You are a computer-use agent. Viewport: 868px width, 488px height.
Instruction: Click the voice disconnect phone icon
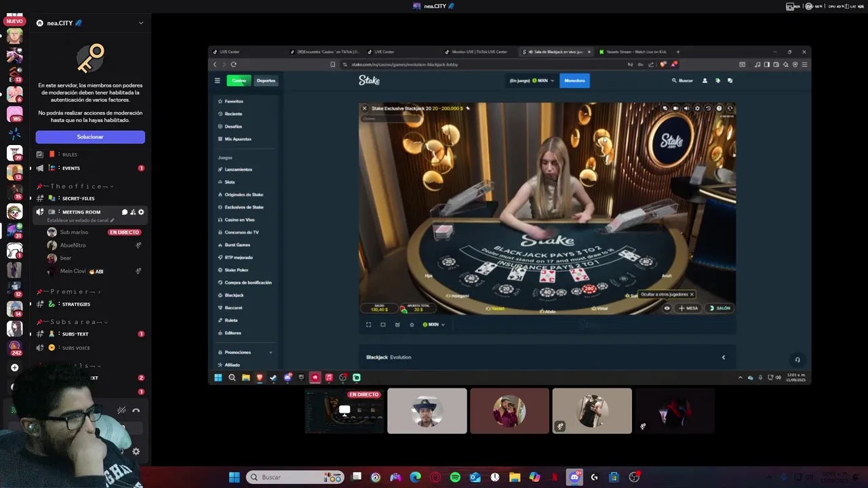(136, 410)
